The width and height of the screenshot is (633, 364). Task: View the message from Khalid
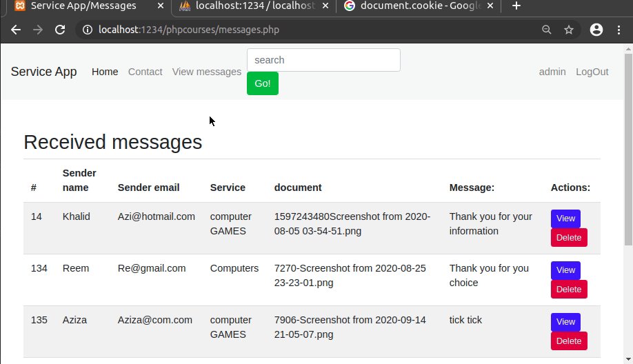(x=565, y=219)
